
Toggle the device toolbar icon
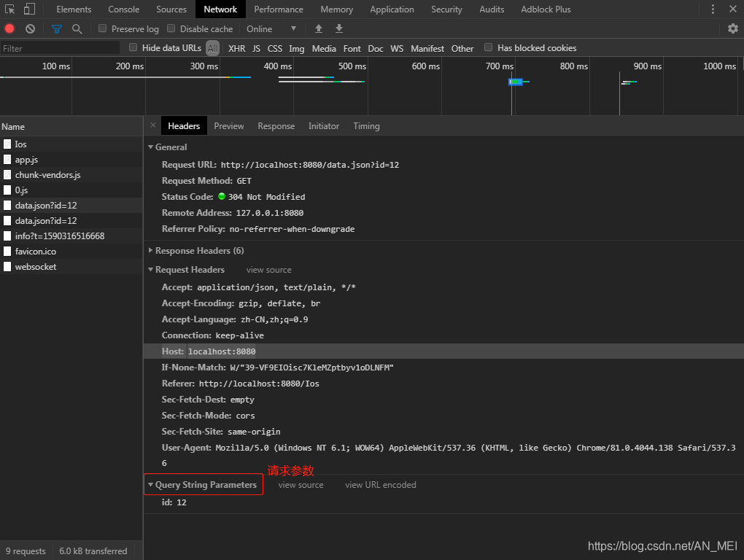point(29,9)
